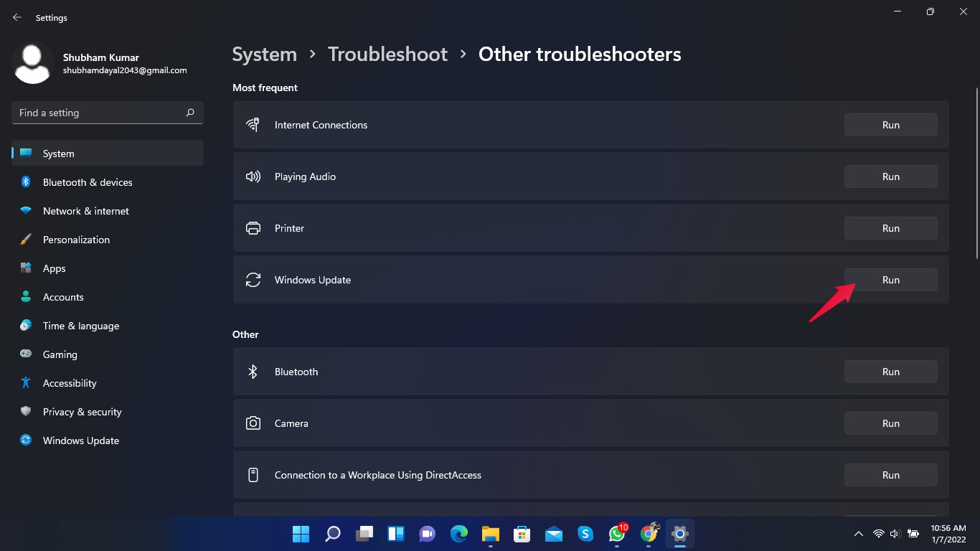Open WhatsApp from the taskbar
Image resolution: width=980 pixels, height=551 pixels.
616,534
